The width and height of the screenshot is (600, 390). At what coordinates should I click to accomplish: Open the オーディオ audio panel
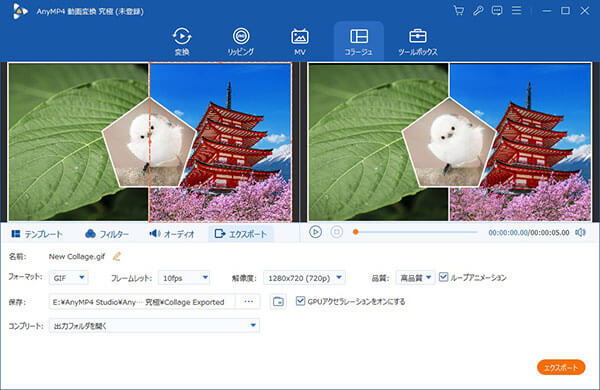pyautogui.click(x=172, y=234)
